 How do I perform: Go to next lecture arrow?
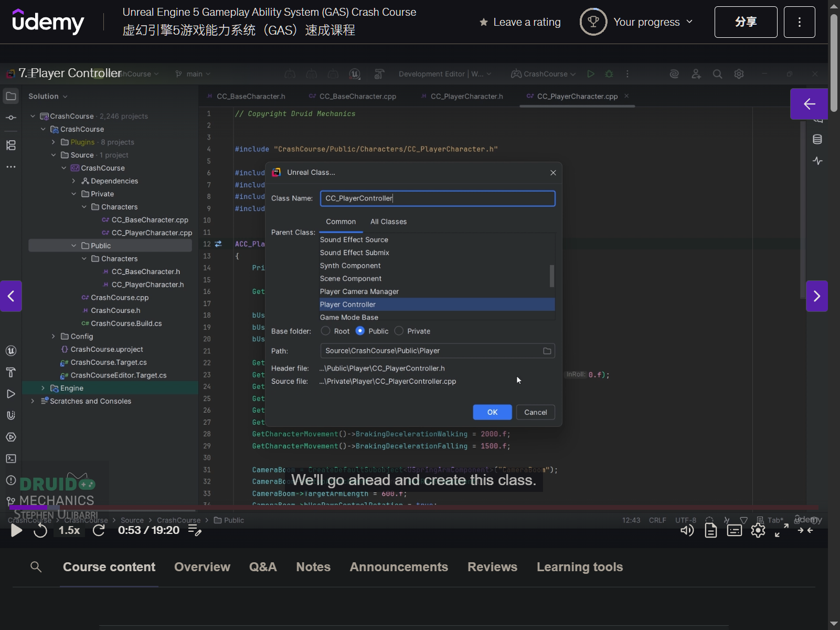click(x=817, y=296)
